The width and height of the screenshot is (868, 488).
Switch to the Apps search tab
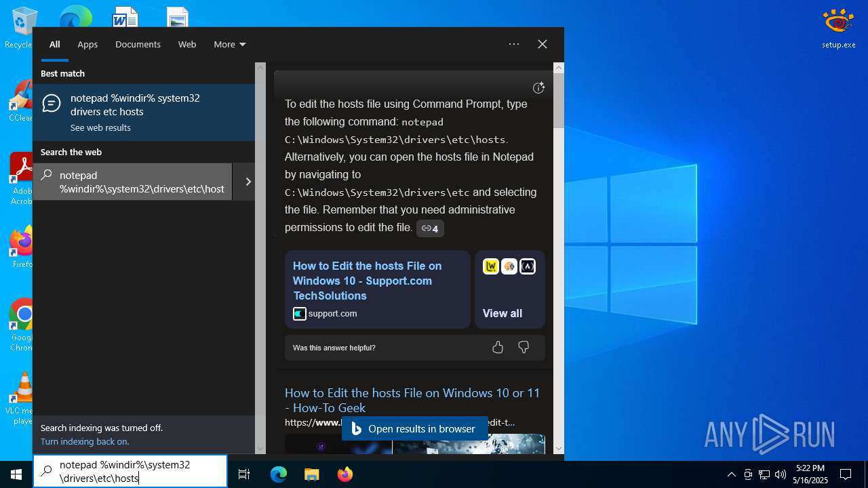[87, 44]
